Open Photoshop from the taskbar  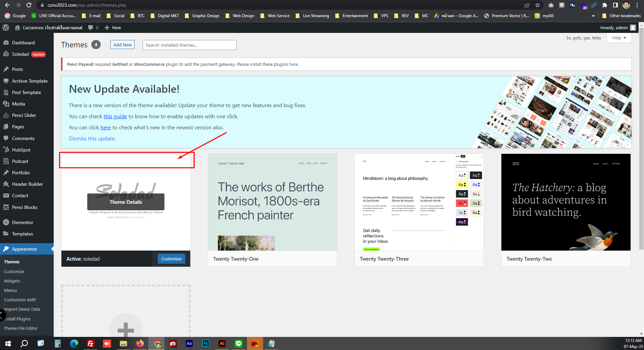click(x=206, y=343)
